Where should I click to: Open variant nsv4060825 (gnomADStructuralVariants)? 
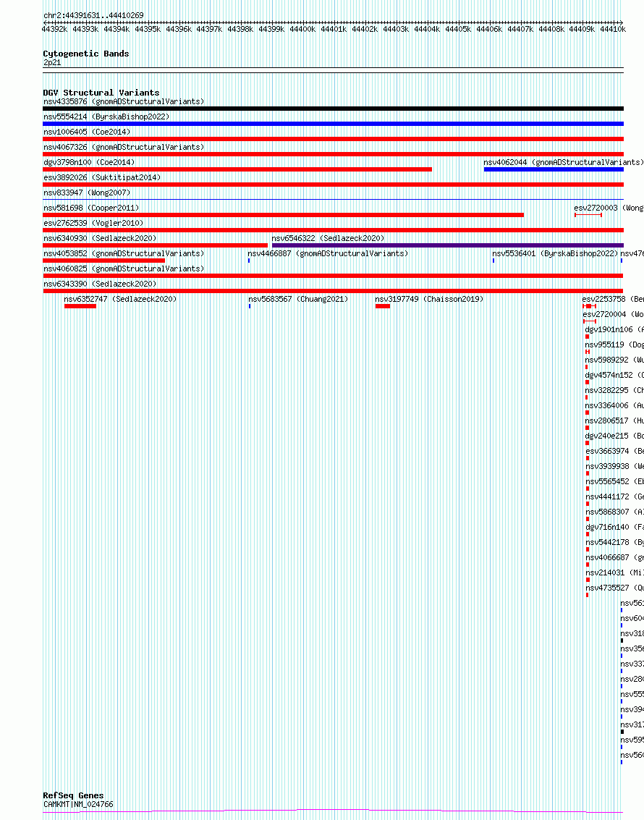coord(124,269)
